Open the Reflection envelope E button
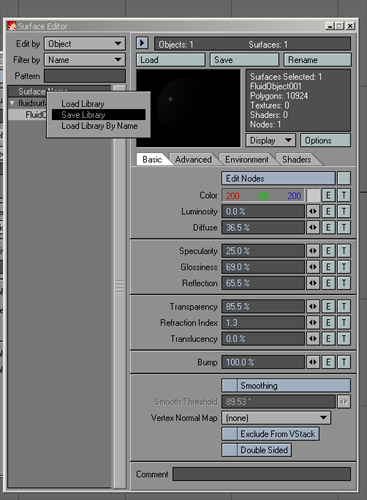367x500 pixels. click(328, 283)
